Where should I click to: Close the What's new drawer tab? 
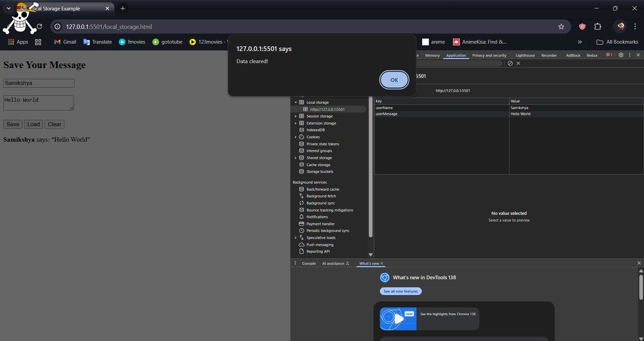coord(381,263)
